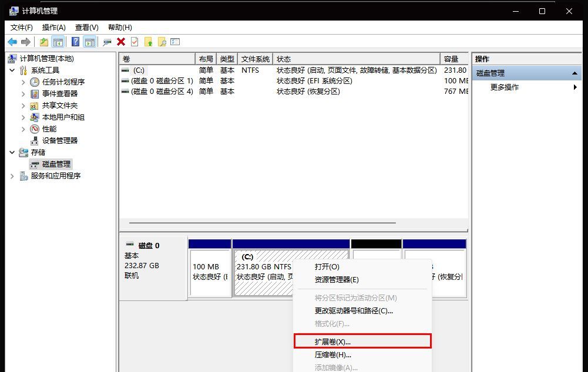Select the 磁盘 0 磁盘分区 4 row
588x372 pixels.
tap(294, 92)
